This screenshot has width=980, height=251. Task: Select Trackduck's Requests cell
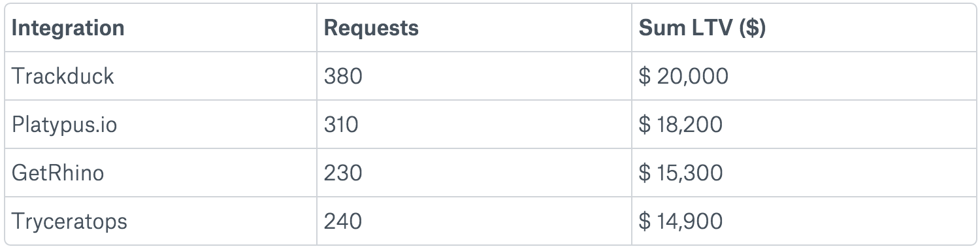click(x=474, y=76)
